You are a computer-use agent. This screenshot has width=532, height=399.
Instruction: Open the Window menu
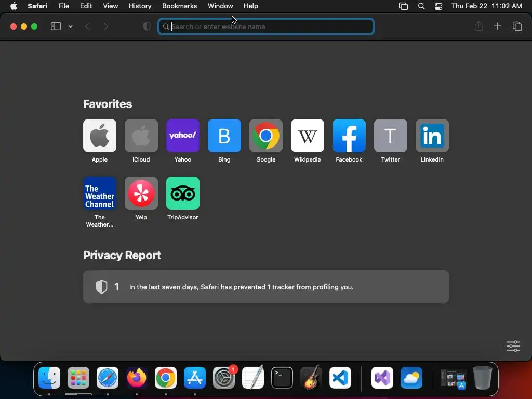click(x=220, y=6)
